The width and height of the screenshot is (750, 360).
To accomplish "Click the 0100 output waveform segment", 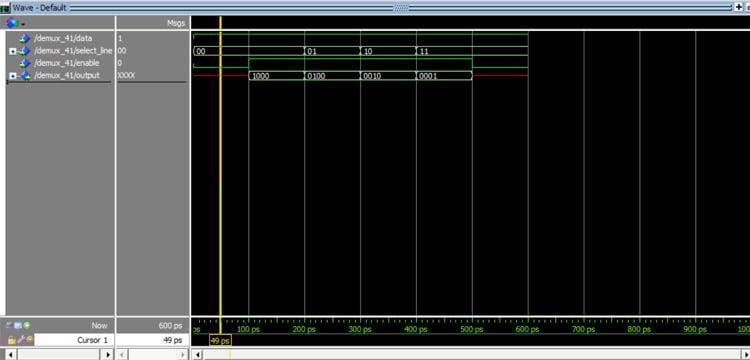I will click(x=332, y=76).
